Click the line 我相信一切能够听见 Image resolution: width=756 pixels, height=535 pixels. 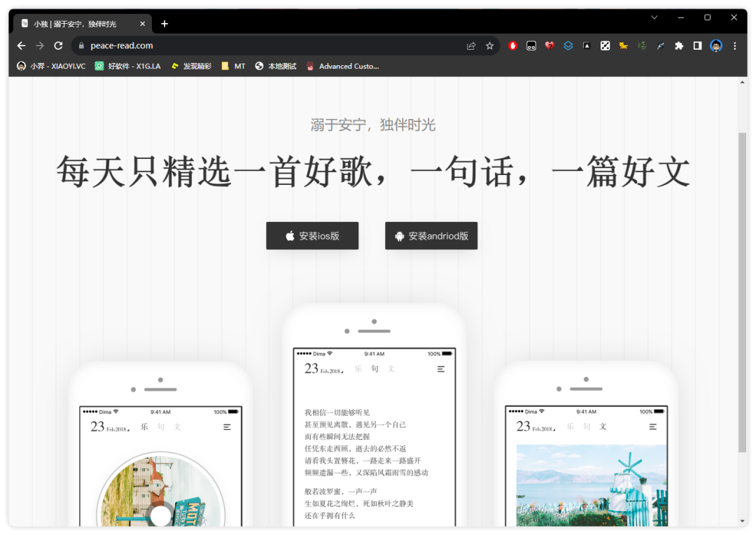[x=337, y=412]
